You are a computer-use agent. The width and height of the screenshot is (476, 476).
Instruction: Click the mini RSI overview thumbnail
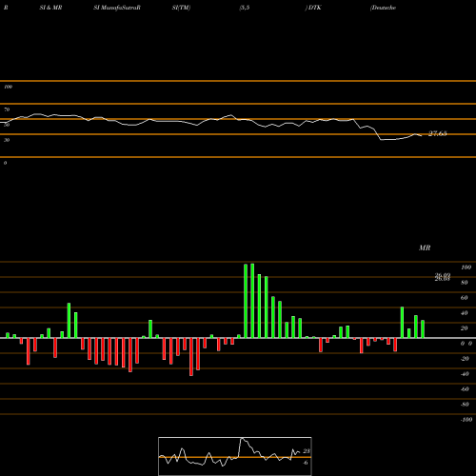coord(235,456)
